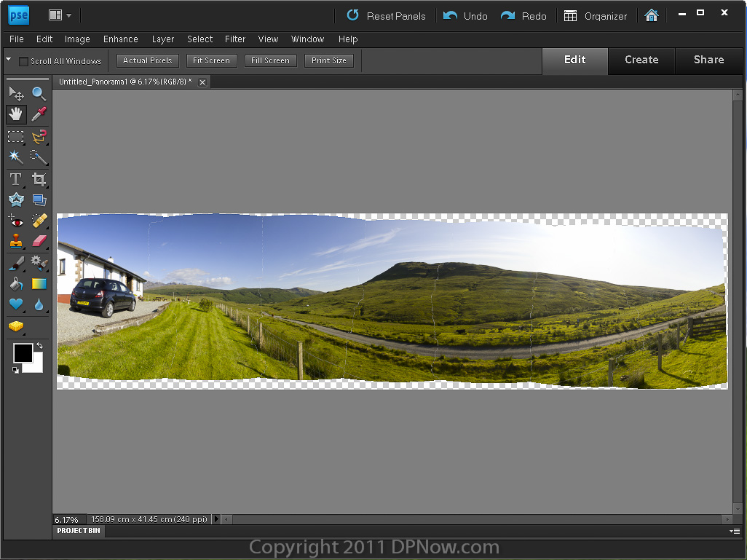Pick the Paint Bucket tool
The height and width of the screenshot is (560, 747).
tap(15, 284)
